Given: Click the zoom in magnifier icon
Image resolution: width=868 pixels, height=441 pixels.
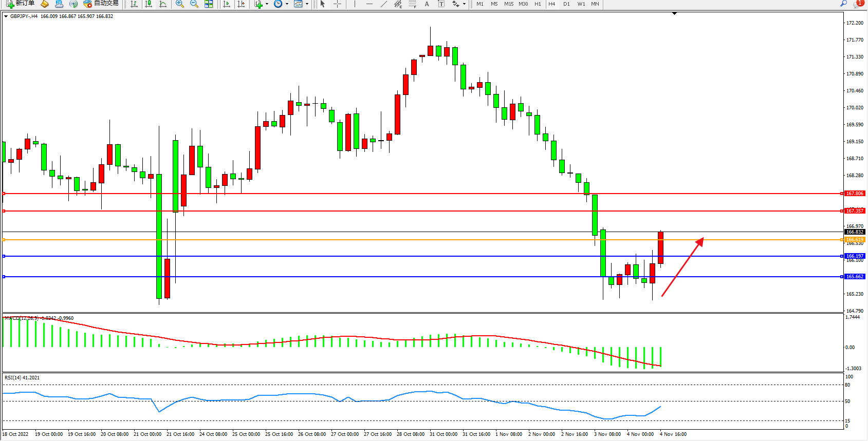Looking at the screenshot, I should (x=179, y=4).
